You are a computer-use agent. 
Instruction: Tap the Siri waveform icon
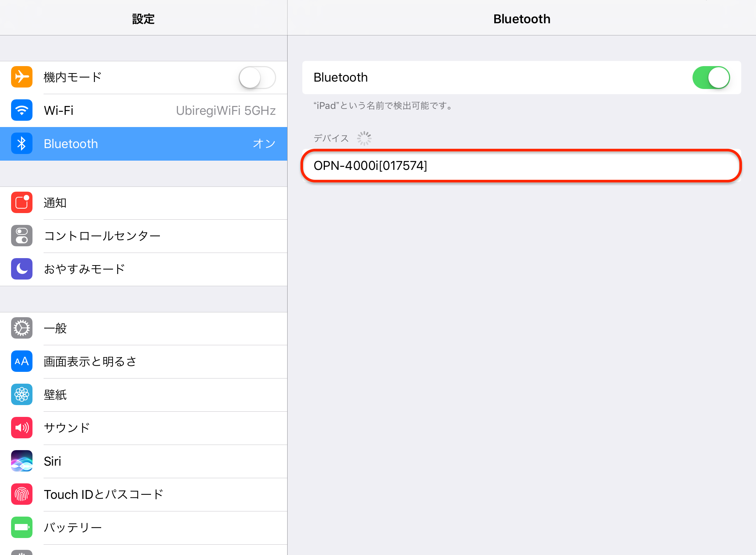[x=22, y=461]
